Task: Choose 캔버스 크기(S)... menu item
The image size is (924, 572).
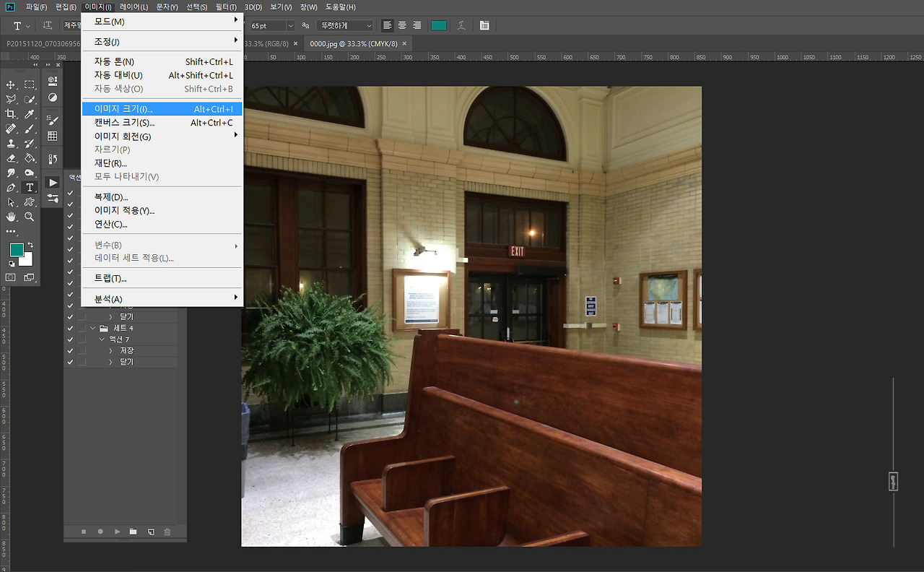Action: (162, 123)
